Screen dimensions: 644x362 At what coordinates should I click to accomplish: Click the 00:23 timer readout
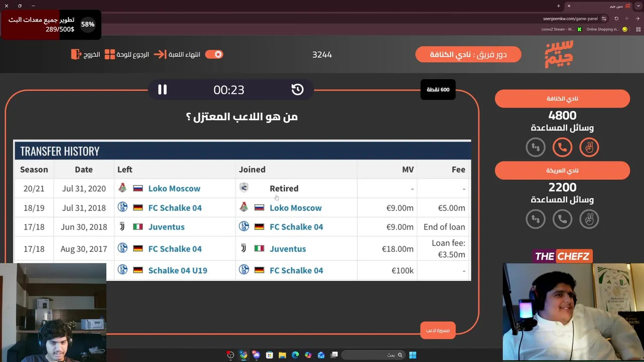[x=229, y=89]
